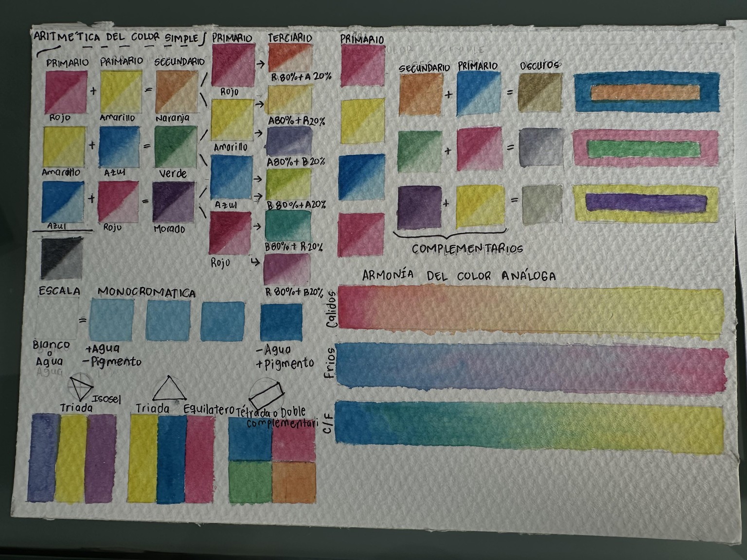This screenshot has height=560, width=747.
Task: Select the gray result of green plus red
Action: [x=541, y=147]
